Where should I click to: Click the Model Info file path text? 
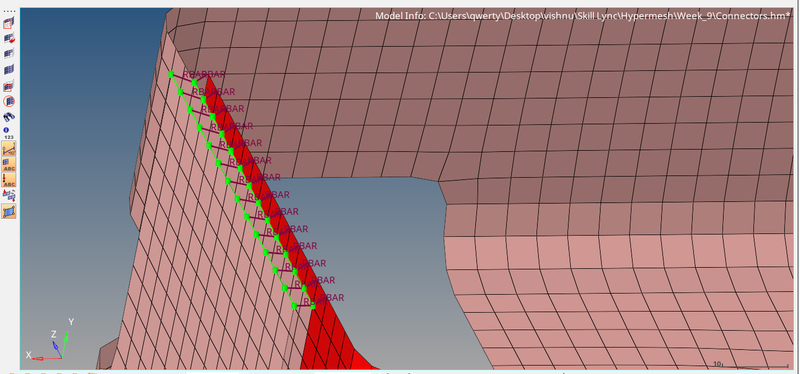pos(583,16)
